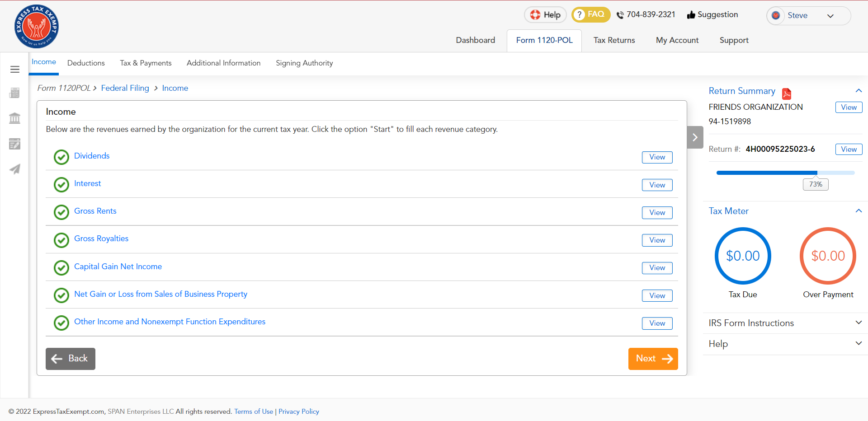Click the Capital Gain Net Income checkmark icon
This screenshot has height=421, width=868.
pyautogui.click(x=61, y=268)
